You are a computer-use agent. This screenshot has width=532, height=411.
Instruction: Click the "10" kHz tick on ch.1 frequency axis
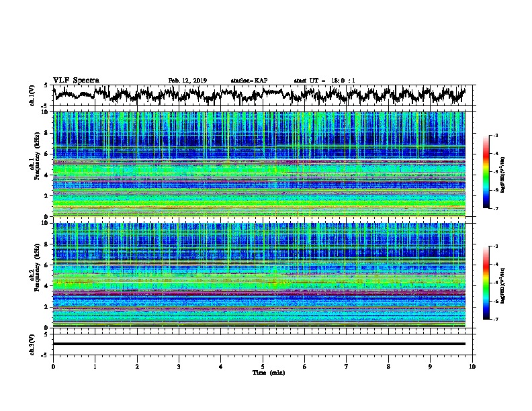pyautogui.click(x=46, y=112)
